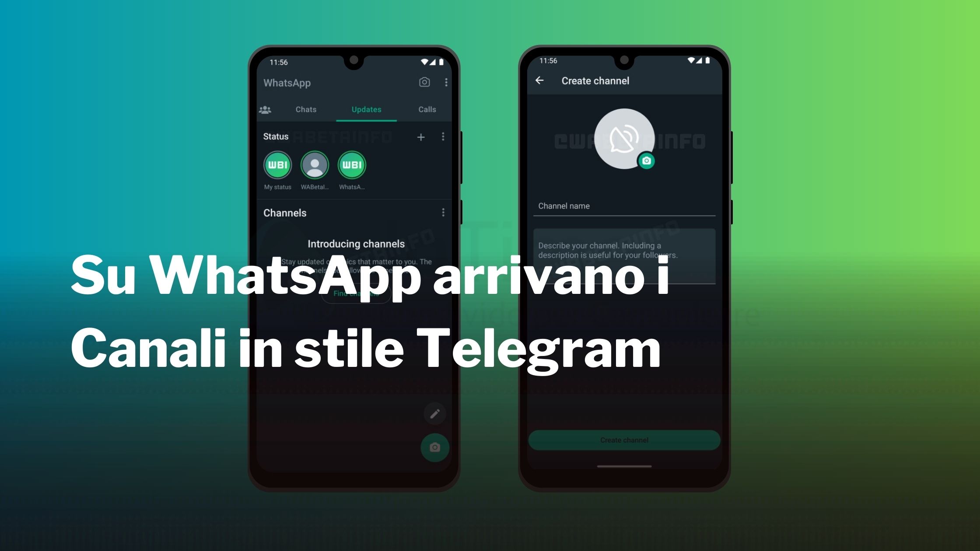Switch to the Chats tab
The image size is (980, 551).
click(x=306, y=110)
